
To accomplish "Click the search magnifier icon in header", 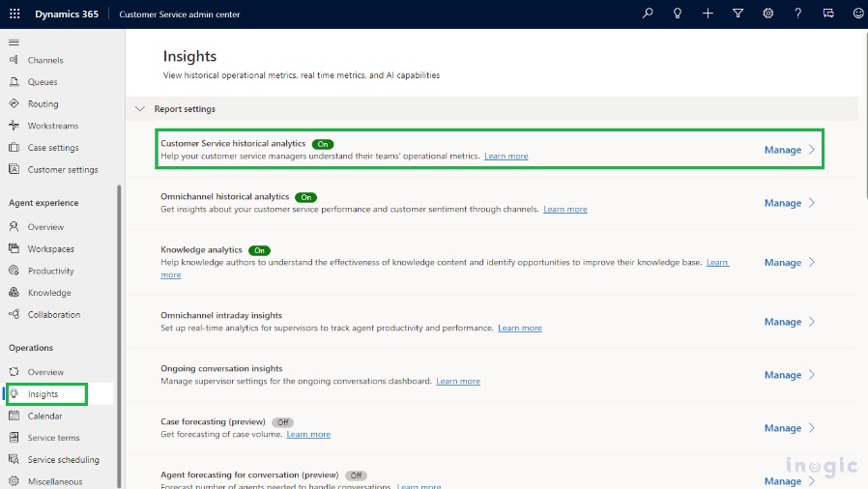I will (649, 14).
